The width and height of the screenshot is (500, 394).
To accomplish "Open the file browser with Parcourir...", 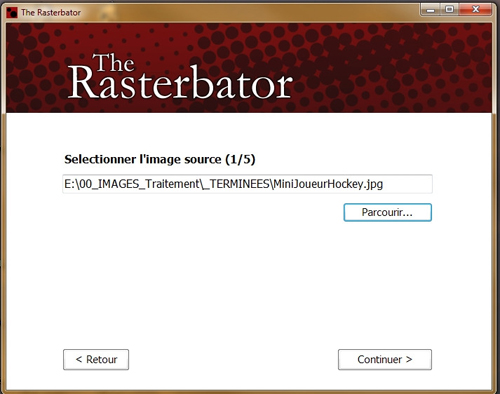I will click(388, 212).
